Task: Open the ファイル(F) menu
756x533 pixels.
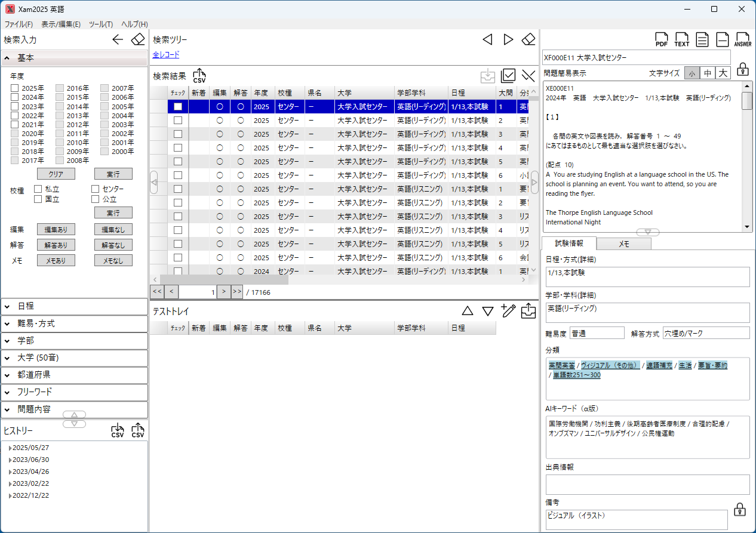Action: pyautogui.click(x=19, y=24)
